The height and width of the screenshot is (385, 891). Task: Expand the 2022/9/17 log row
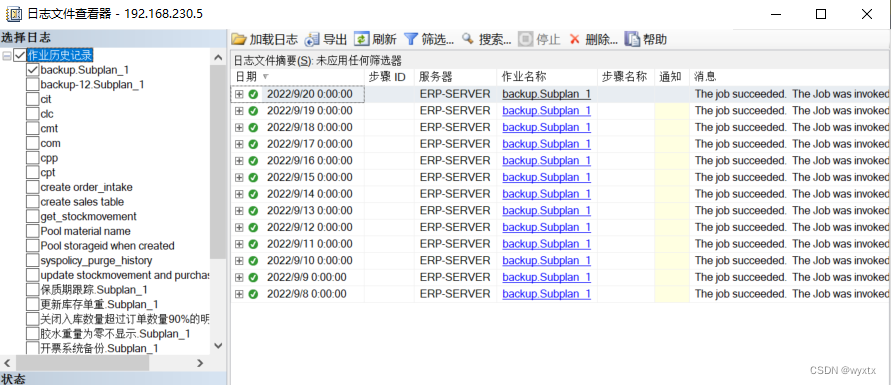point(239,144)
